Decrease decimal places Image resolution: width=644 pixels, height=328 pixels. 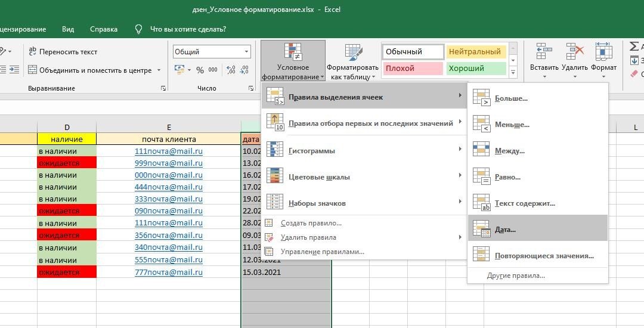point(244,70)
